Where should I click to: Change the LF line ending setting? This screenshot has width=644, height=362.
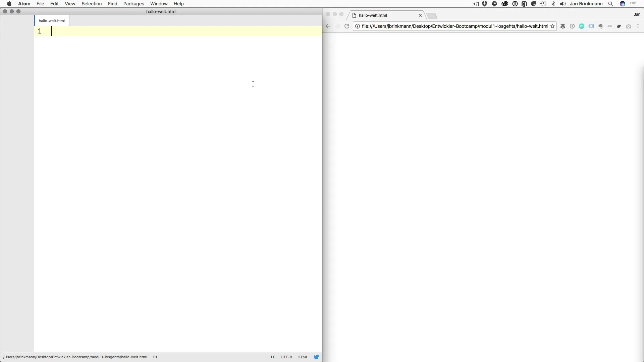(273, 357)
